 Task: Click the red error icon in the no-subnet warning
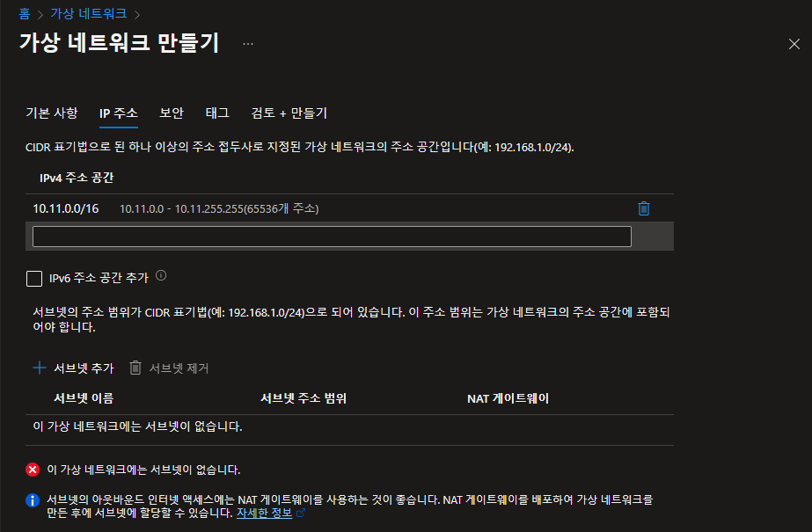33,470
